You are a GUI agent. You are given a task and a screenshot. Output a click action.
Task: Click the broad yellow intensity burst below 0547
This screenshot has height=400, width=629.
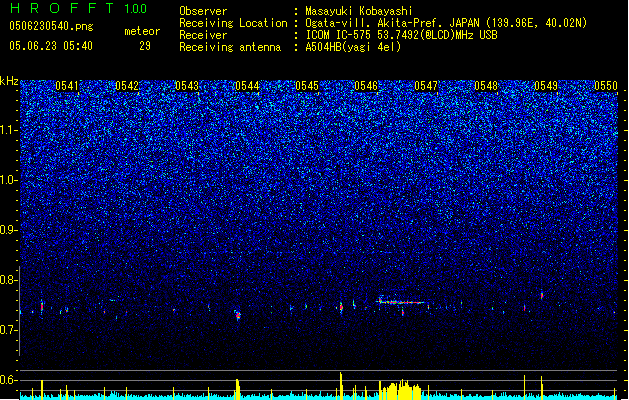click(400, 390)
